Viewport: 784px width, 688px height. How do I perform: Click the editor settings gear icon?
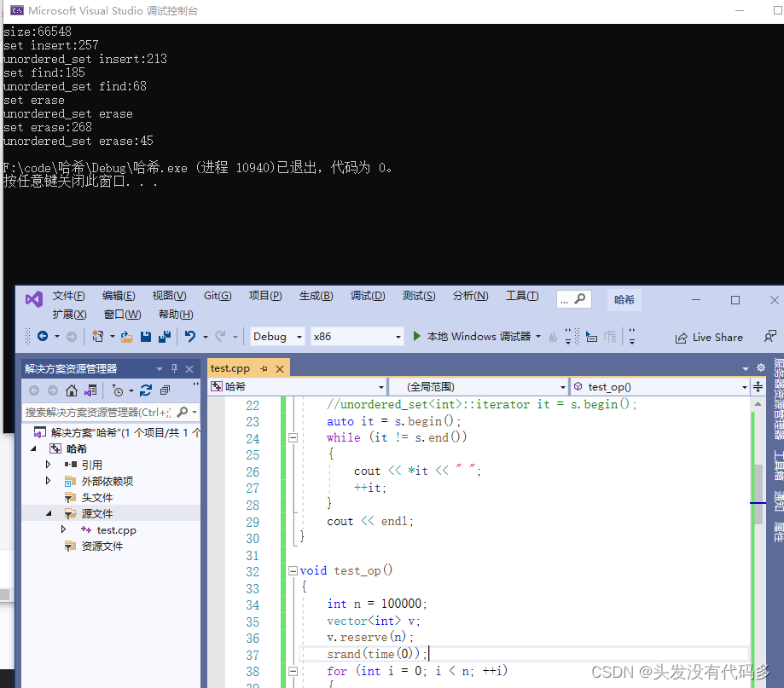(761, 367)
